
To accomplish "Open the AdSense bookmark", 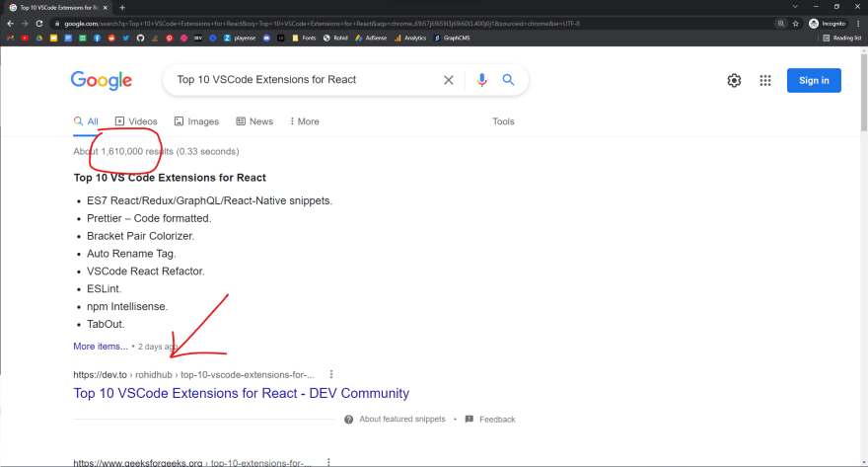I will click(371, 39).
